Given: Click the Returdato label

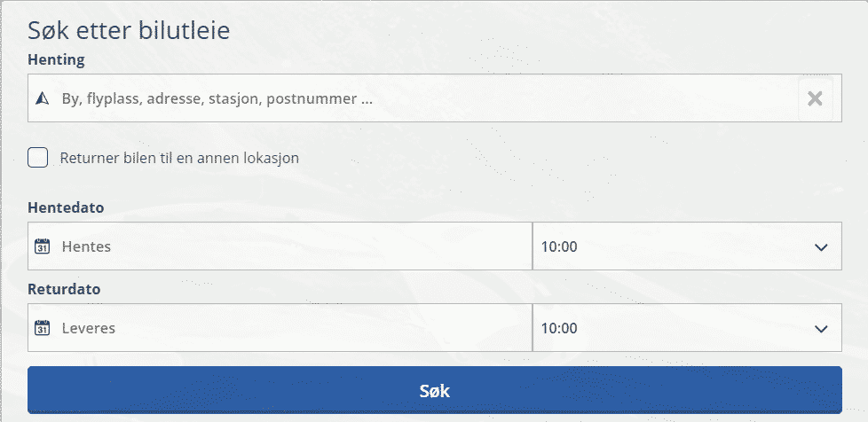Looking at the screenshot, I should 64,289.
